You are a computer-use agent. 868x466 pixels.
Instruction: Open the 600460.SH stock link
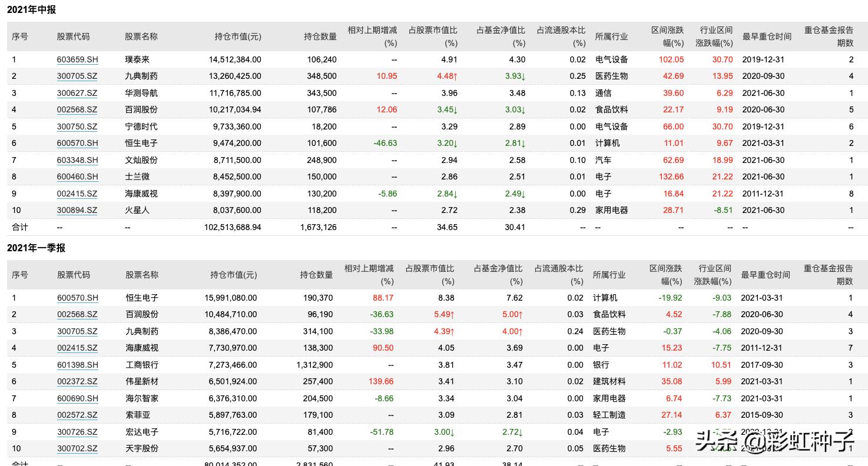[x=77, y=177]
